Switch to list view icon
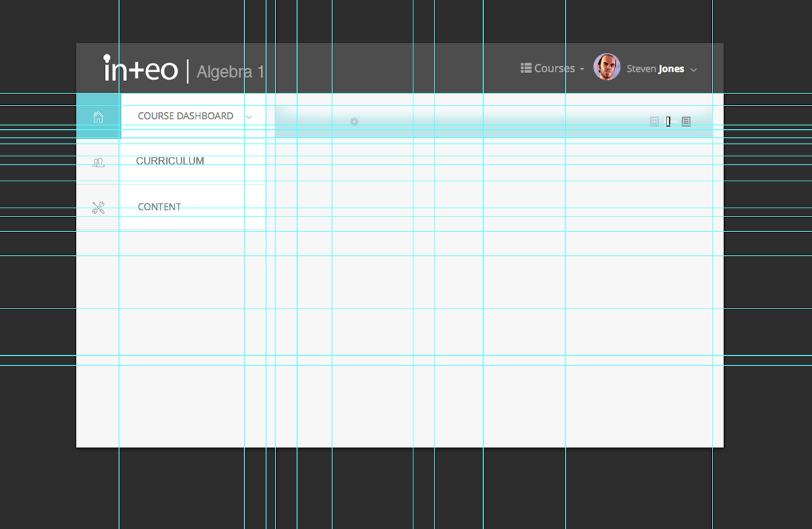812x529 pixels. 686,122
